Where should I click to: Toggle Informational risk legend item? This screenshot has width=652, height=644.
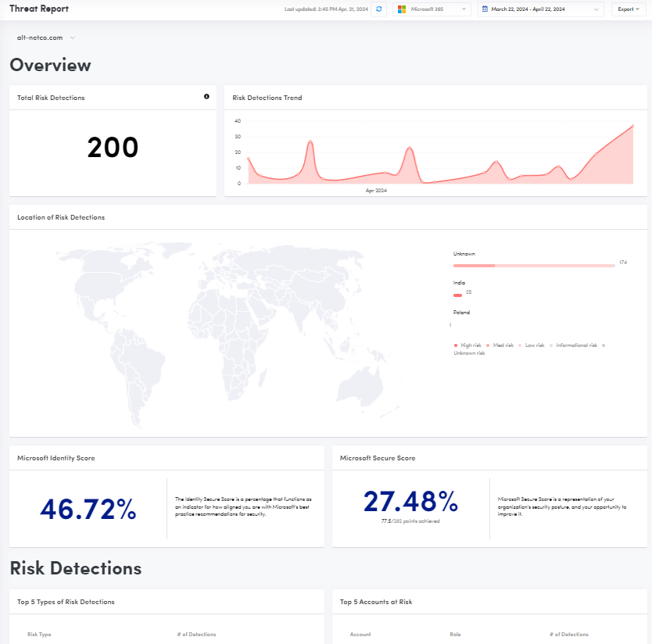click(575, 345)
